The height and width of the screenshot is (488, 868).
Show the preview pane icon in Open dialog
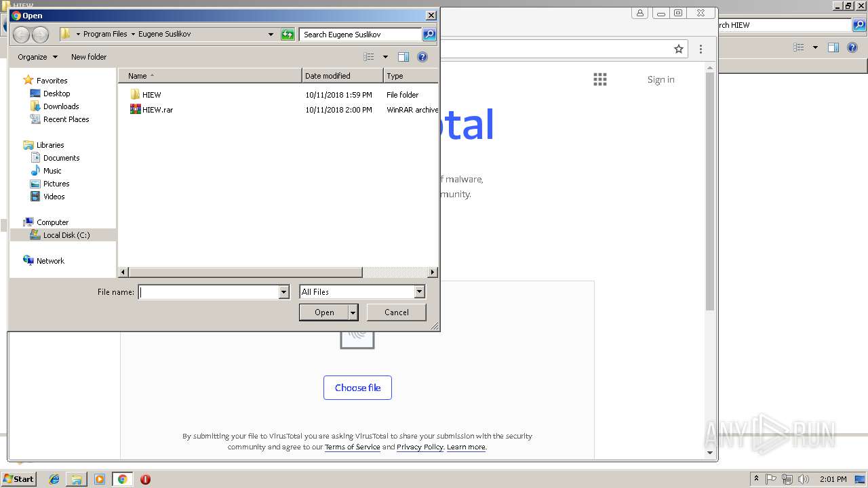pos(403,57)
